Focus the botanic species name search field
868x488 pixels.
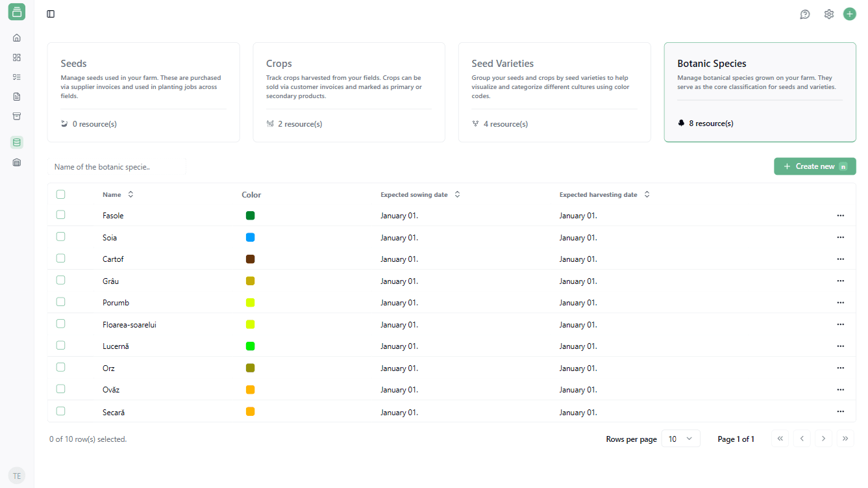[117, 167]
